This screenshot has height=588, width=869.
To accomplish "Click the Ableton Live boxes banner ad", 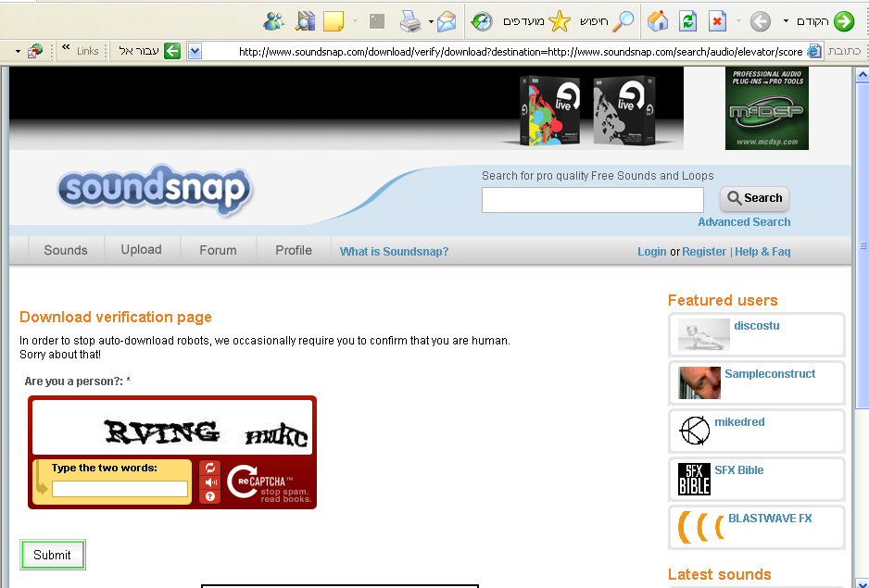I will coord(346,108).
